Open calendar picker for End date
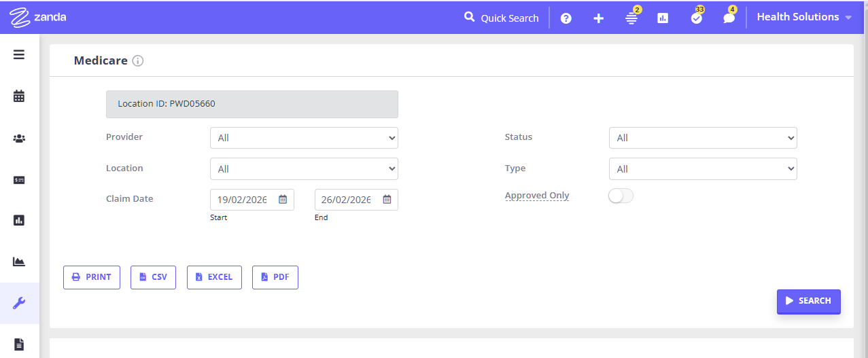868x358 pixels. (387, 200)
